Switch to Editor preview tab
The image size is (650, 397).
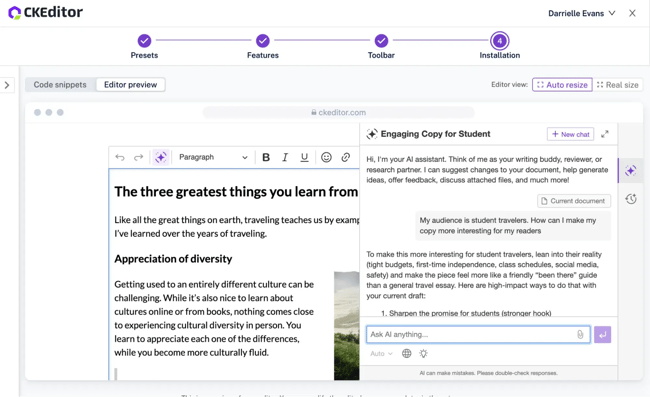pyautogui.click(x=131, y=85)
